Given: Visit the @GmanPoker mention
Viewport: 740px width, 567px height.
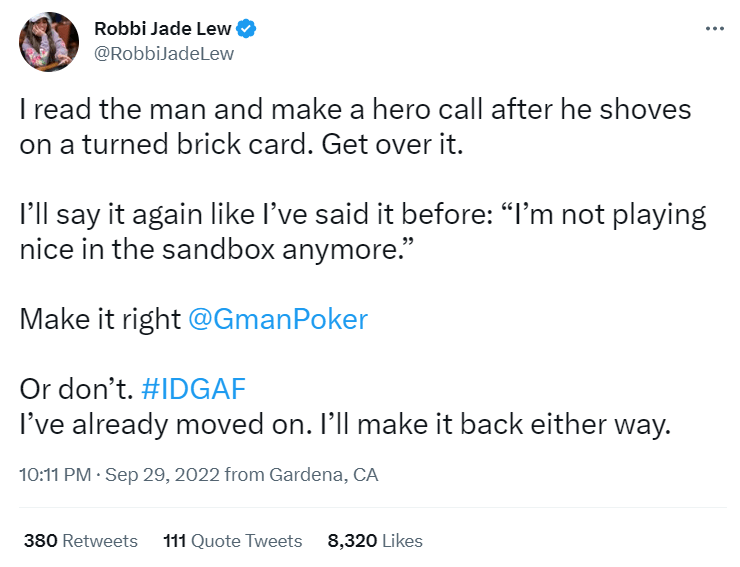Looking at the screenshot, I should pyautogui.click(x=278, y=320).
